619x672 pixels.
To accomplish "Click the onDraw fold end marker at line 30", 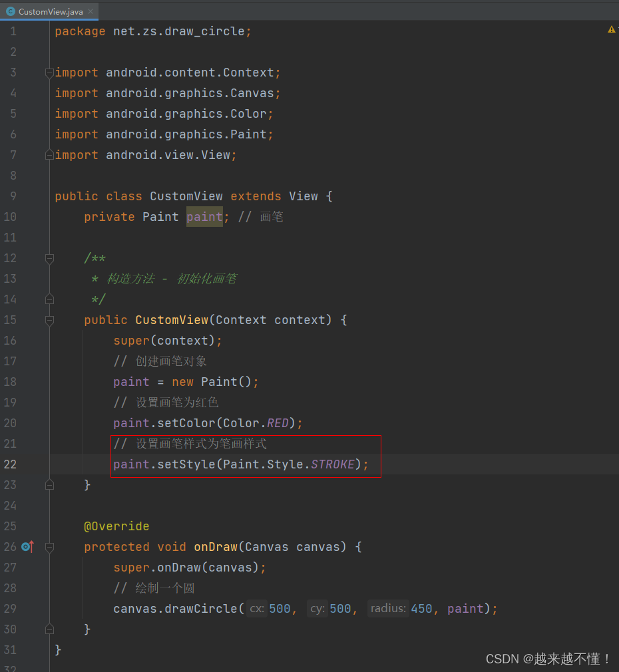I will coord(49,629).
